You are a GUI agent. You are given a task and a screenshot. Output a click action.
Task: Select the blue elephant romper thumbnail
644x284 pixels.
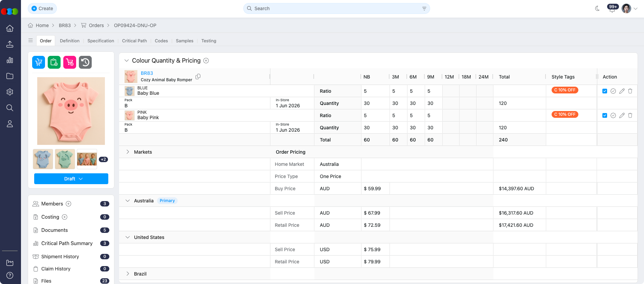pos(43,159)
